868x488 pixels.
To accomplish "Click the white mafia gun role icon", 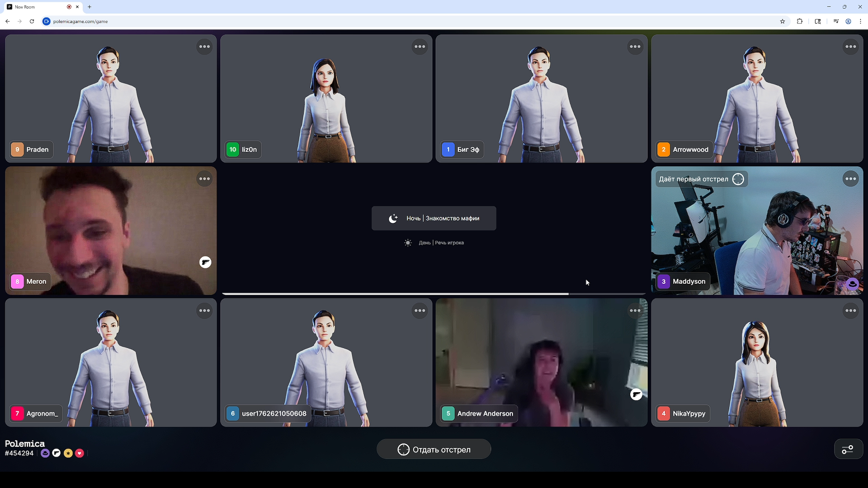I will (x=57, y=453).
